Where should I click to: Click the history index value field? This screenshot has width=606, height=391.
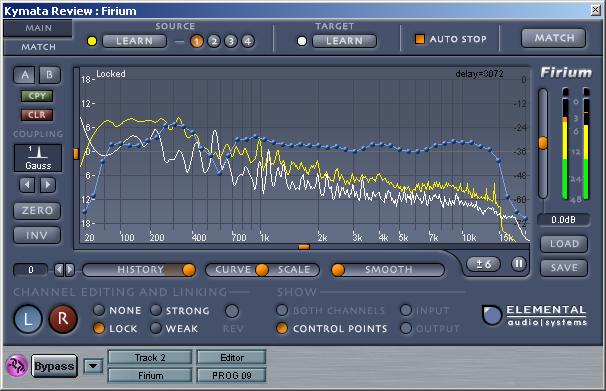(x=31, y=270)
